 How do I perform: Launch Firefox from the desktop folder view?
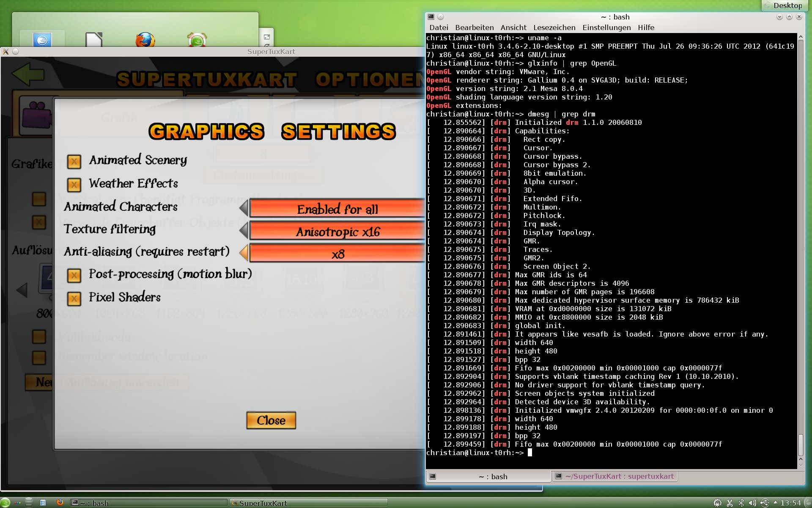click(x=145, y=40)
